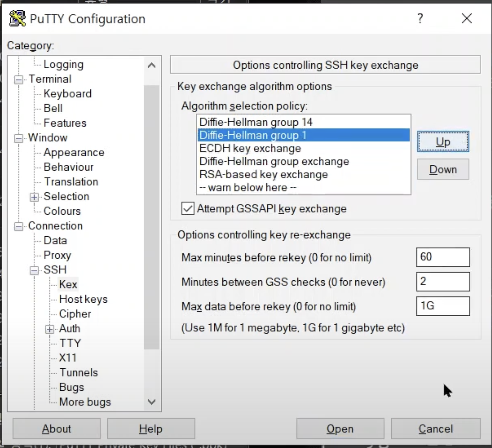Select the 'warn below here' list entry
The width and height of the screenshot is (492, 448).
tap(303, 187)
